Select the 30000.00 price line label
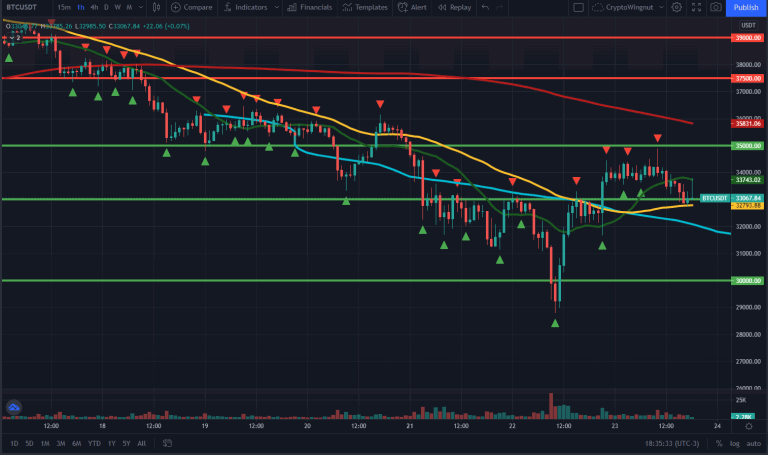Image resolution: width=768 pixels, height=455 pixels. coord(747,281)
